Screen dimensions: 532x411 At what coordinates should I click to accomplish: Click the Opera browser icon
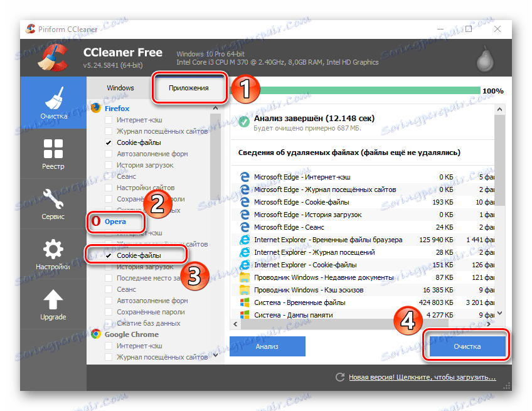coord(96,222)
